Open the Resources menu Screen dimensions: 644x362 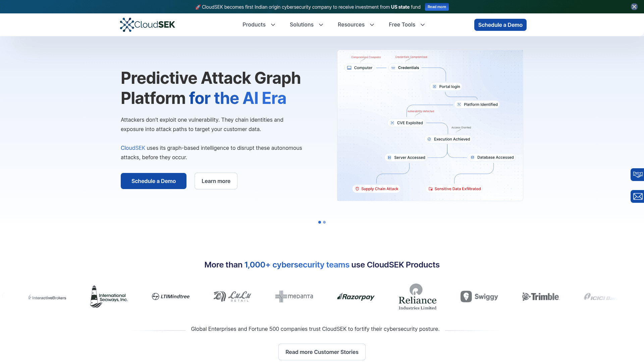pos(351,25)
